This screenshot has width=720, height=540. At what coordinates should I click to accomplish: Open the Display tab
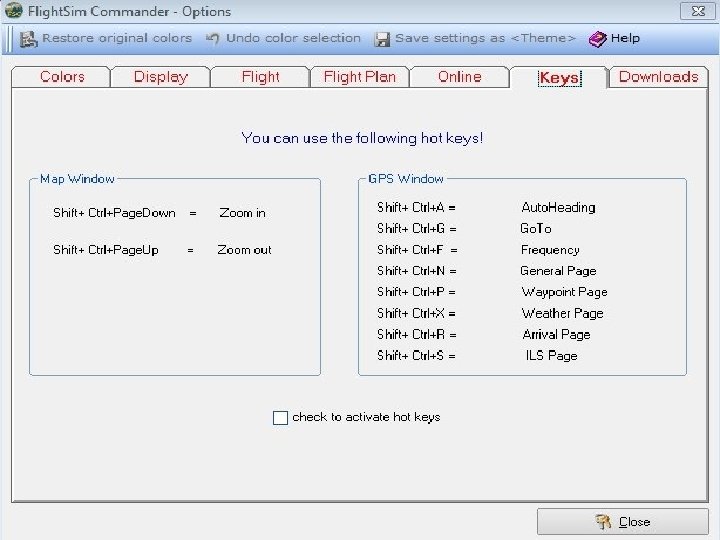(x=161, y=77)
